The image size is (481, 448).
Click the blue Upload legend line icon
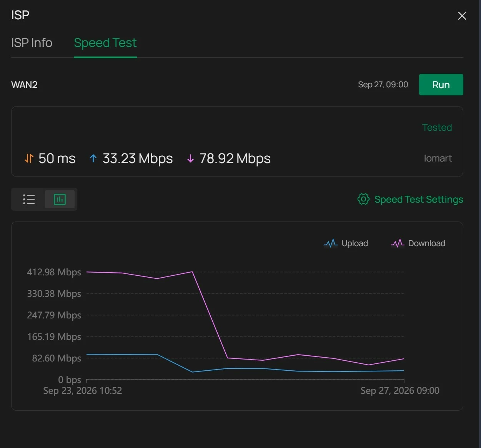click(331, 243)
